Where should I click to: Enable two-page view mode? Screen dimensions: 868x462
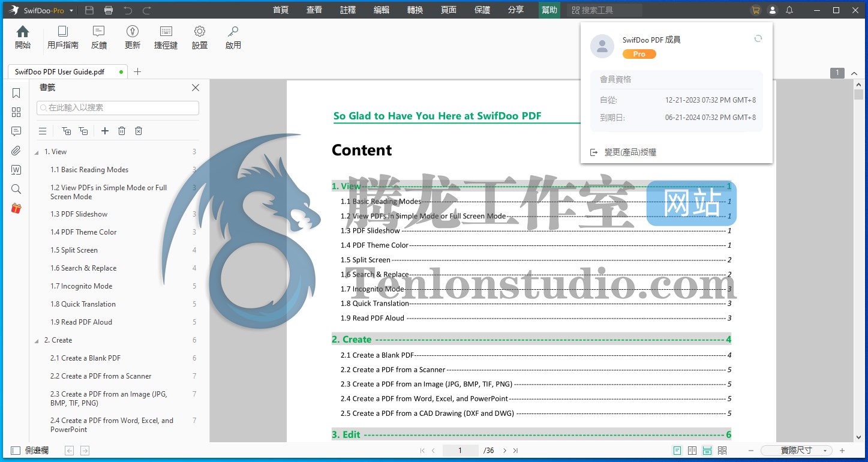click(x=692, y=450)
